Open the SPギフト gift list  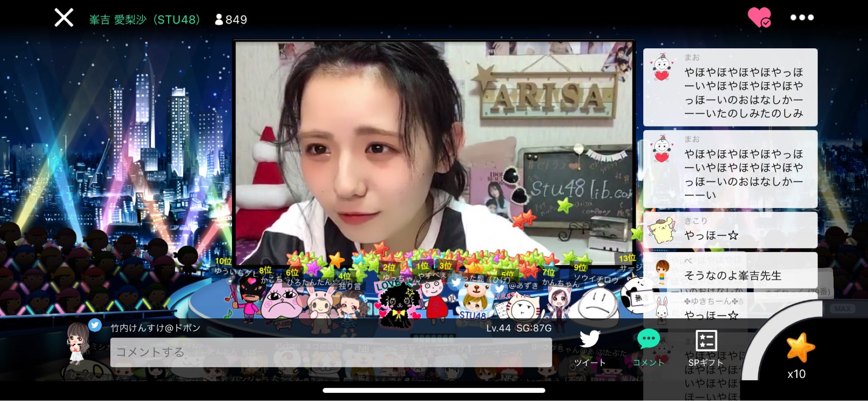pyautogui.click(x=706, y=348)
